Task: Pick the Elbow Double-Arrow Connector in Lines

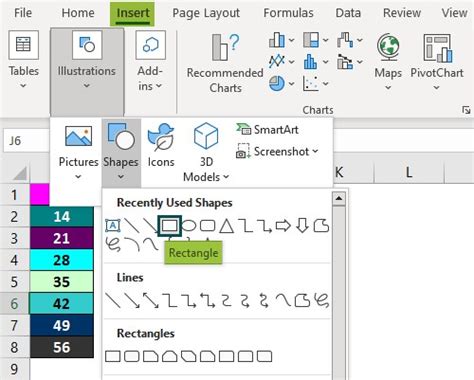Action: pyautogui.click(x=207, y=300)
